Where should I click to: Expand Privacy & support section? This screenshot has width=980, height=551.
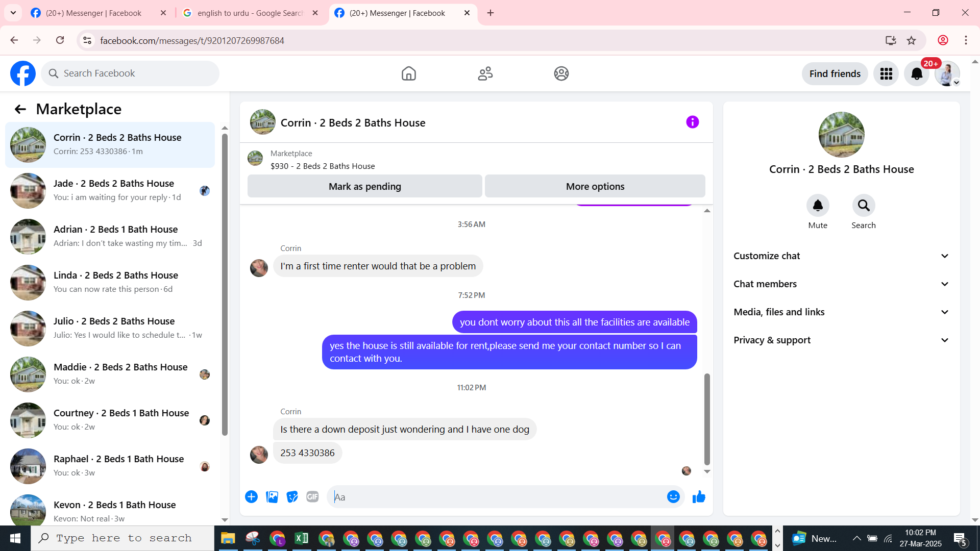click(842, 340)
